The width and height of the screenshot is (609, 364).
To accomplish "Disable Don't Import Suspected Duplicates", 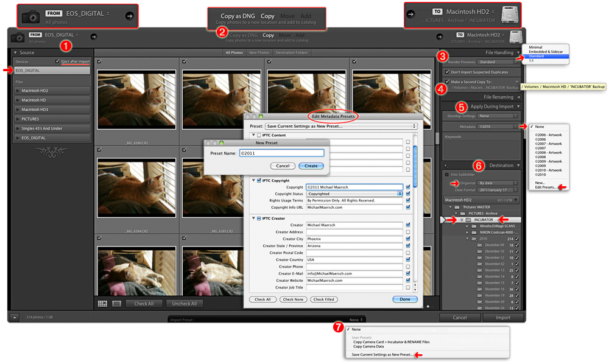I will click(448, 72).
